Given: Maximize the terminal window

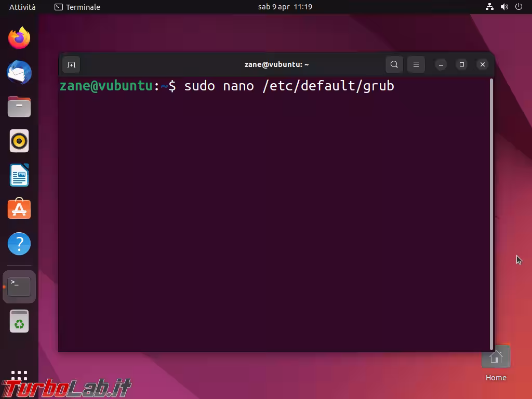Looking at the screenshot, I should click(x=462, y=64).
